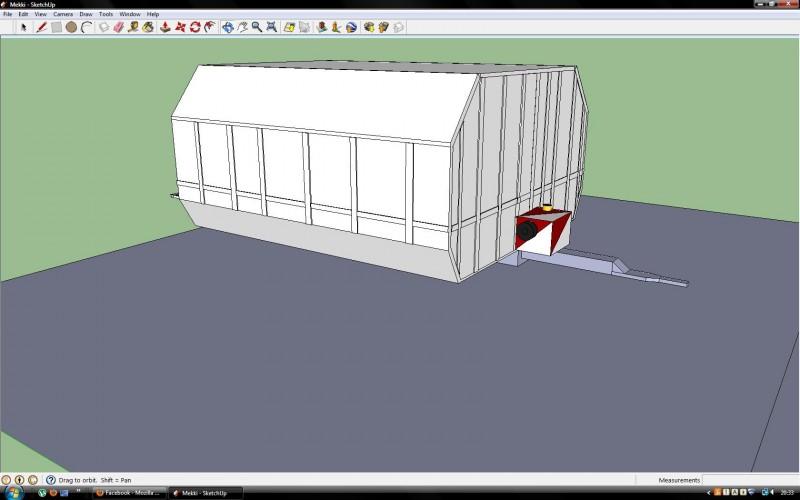Select the Rectangle tool
Viewport: 800px width, 500px height.
pyautogui.click(x=57, y=27)
